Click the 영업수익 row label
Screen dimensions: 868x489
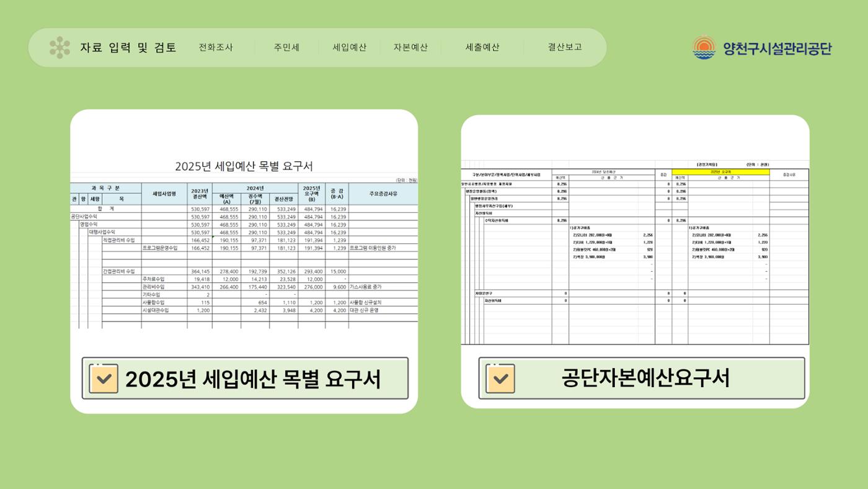pyautogui.click(x=89, y=225)
